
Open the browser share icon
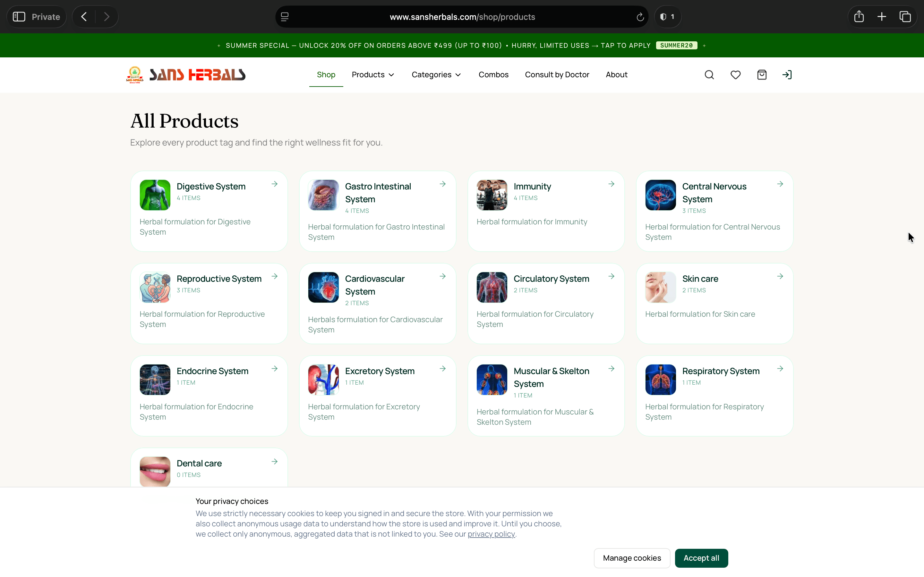(x=859, y=16)
